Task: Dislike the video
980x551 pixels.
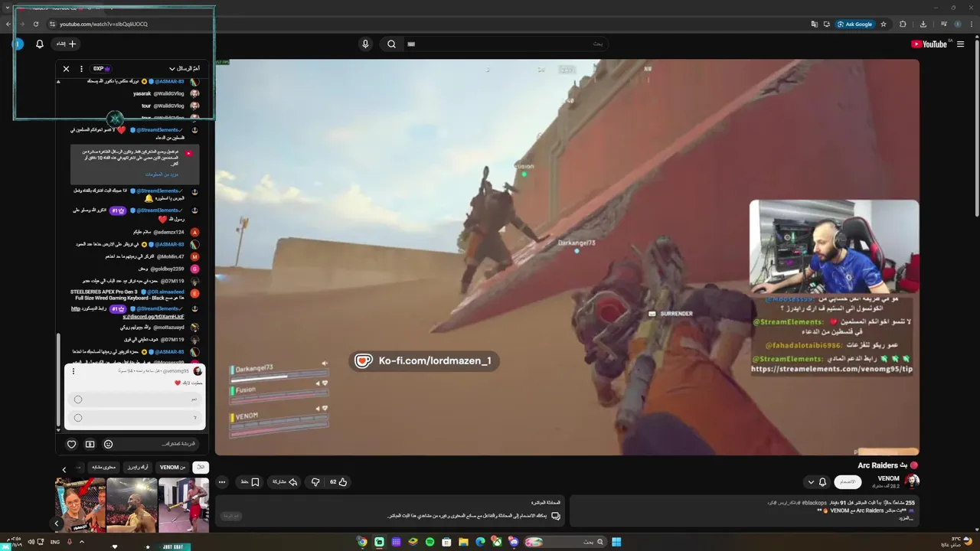Action: click(x=315, y=482)
